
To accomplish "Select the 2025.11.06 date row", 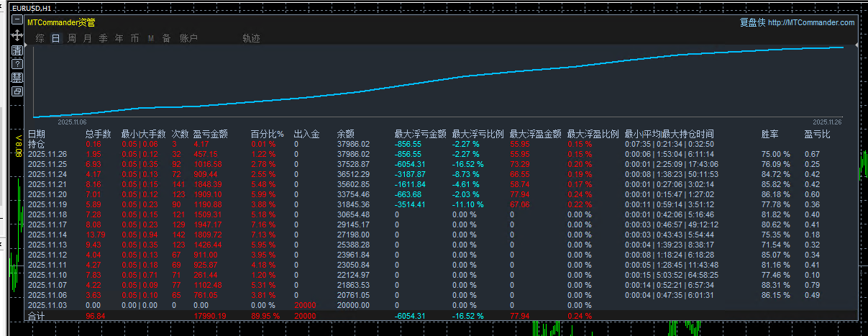I will click(47, 295).
